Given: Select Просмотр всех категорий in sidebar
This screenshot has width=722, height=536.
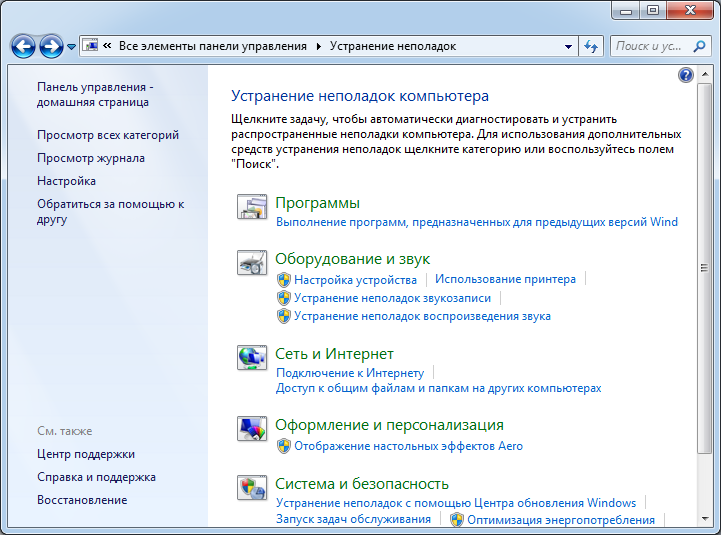Looking at the screenshot, I should pos(108,135).
